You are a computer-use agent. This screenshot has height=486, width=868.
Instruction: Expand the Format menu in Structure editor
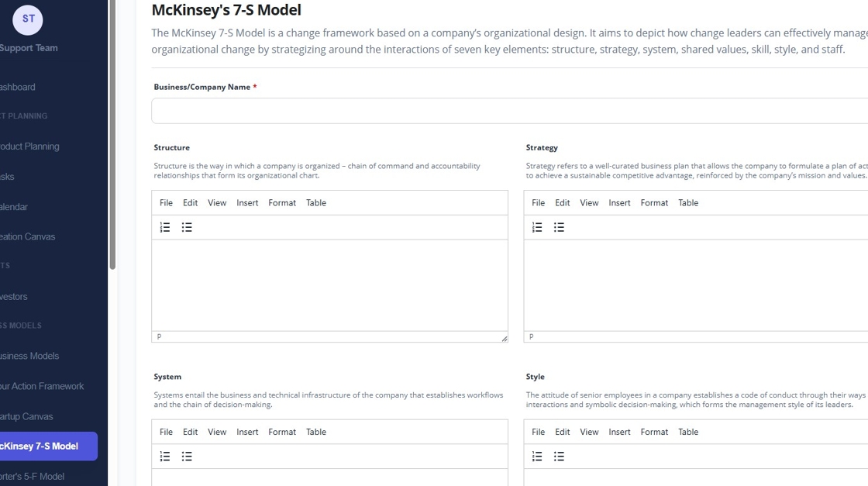[282, 203]
